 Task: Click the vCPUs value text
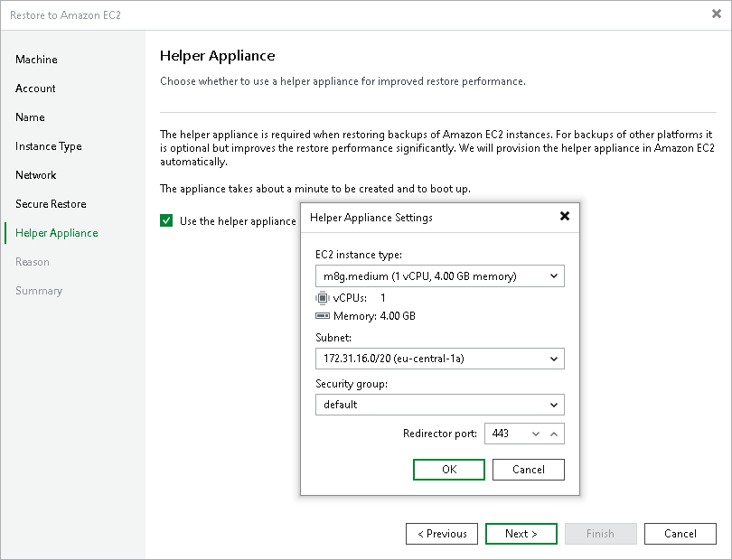383,298
